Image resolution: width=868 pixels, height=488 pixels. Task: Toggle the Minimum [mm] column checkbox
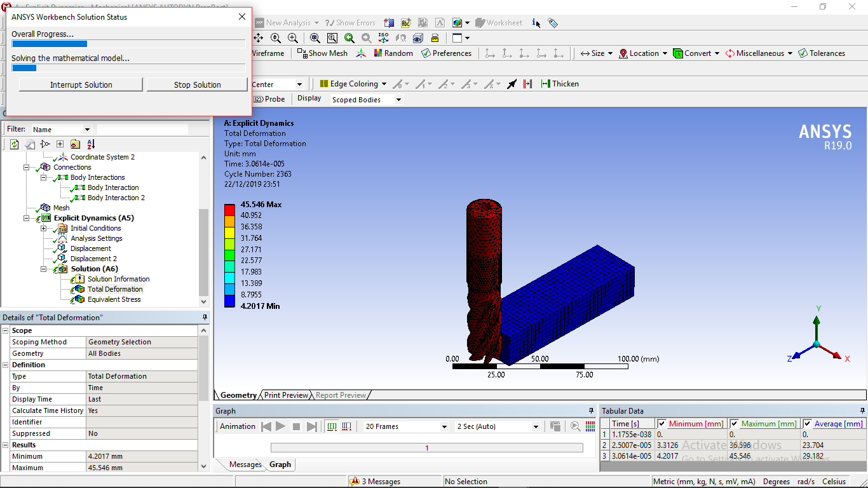661,424
